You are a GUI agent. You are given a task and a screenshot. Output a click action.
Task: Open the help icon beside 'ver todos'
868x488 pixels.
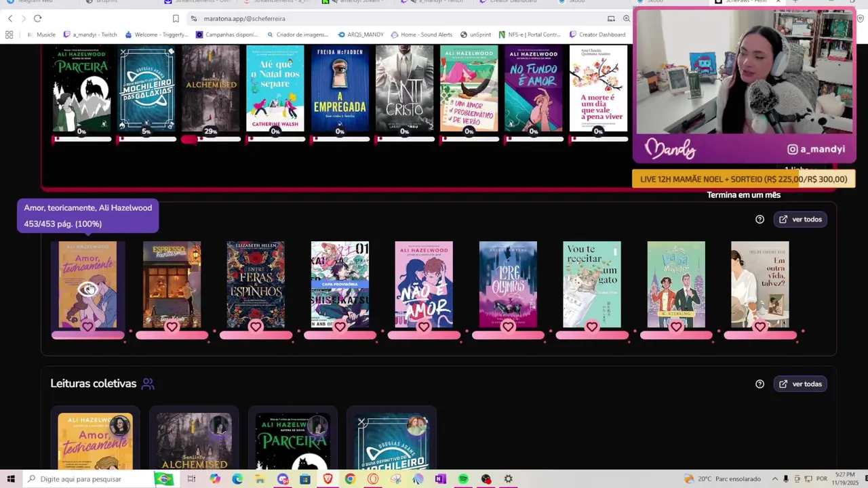tap(759, 219)
